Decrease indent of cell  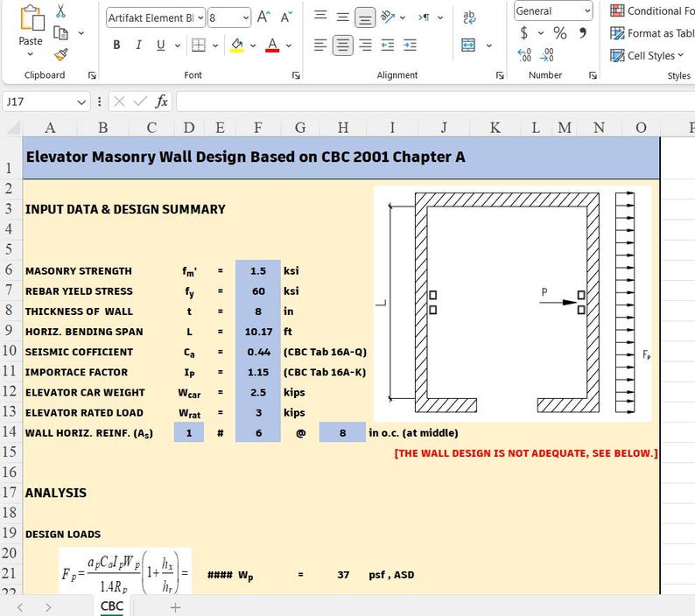point(388,45)
